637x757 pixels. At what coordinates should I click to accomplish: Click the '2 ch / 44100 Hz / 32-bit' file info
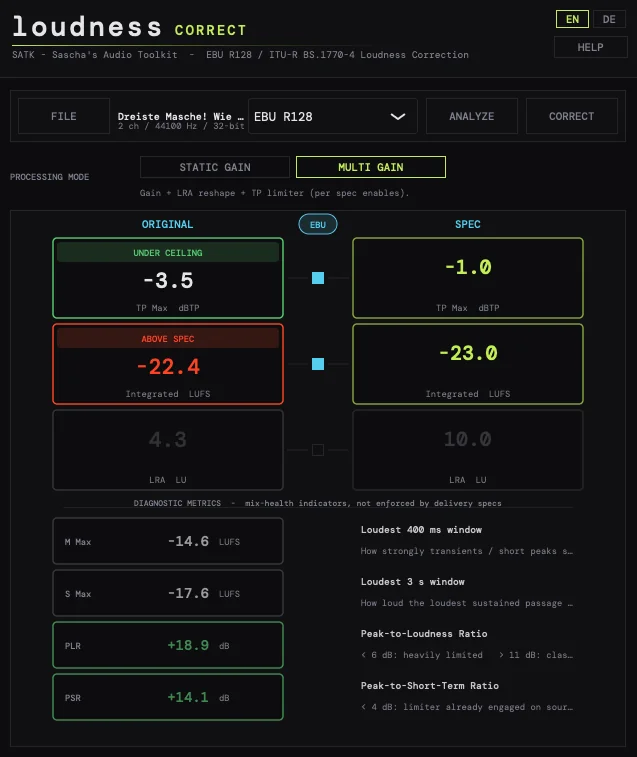click(x=181, y=126)
